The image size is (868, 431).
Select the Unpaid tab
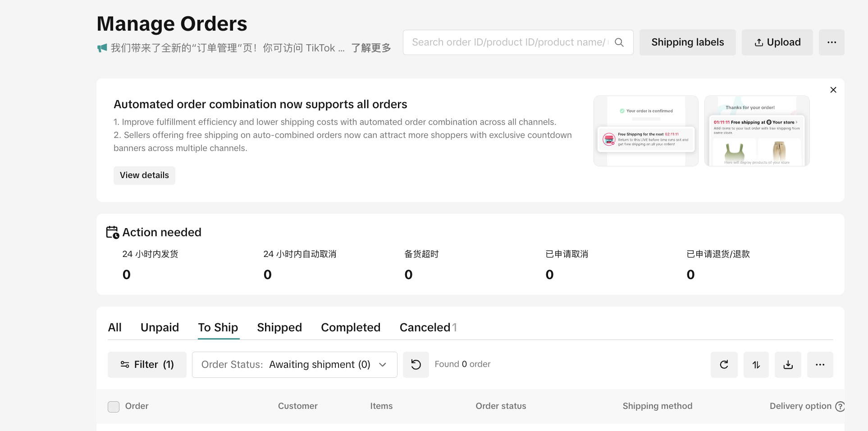160,327
